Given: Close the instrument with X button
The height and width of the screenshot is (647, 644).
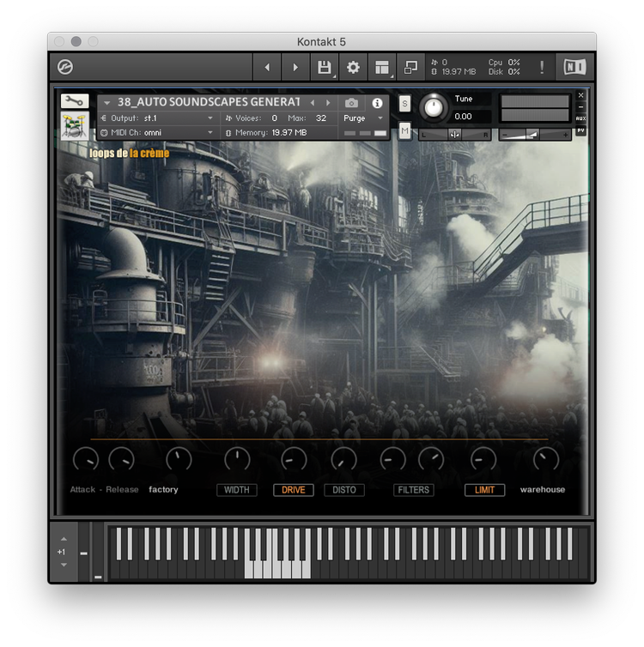Looking at the screenshot, I should 580,95.
